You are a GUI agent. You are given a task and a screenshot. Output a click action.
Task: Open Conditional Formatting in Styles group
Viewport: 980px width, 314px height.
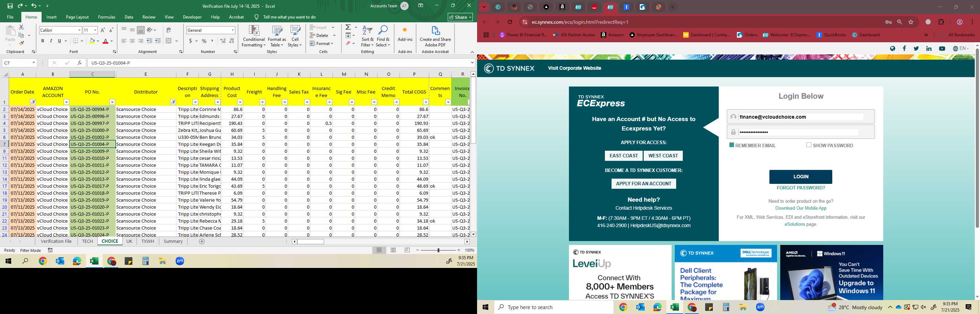(x=254, y=37)
